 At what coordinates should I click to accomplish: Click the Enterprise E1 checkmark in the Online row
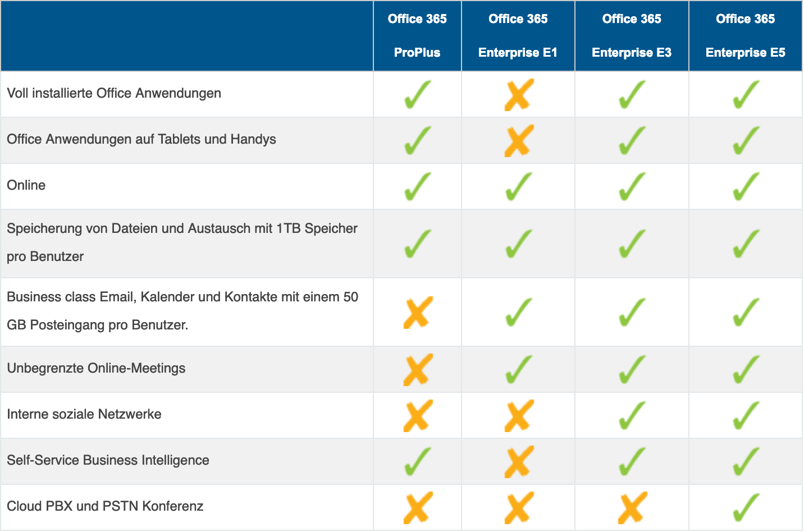click(519, 186)
